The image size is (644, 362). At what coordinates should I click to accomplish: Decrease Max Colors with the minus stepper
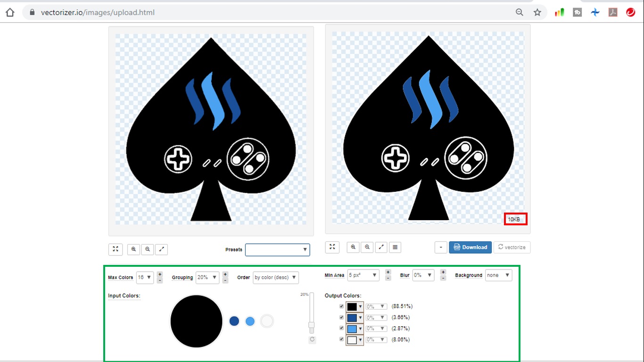160,280
